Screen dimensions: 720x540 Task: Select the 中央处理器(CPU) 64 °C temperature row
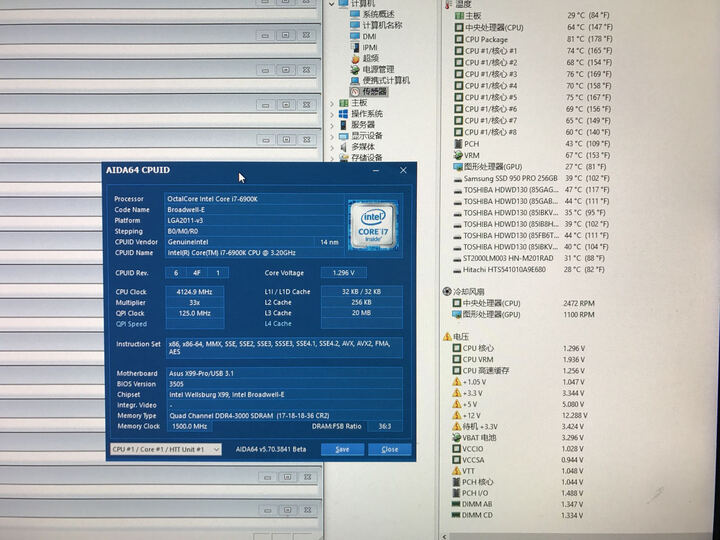click(x=533, y=28)
